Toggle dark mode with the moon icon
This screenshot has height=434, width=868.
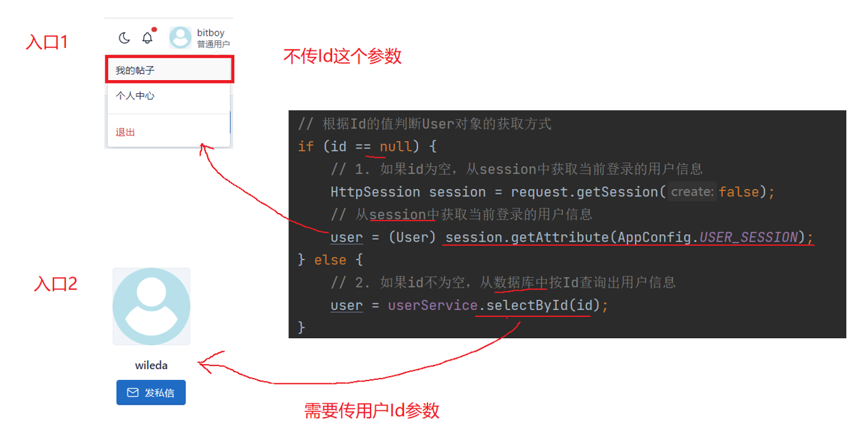124,38
